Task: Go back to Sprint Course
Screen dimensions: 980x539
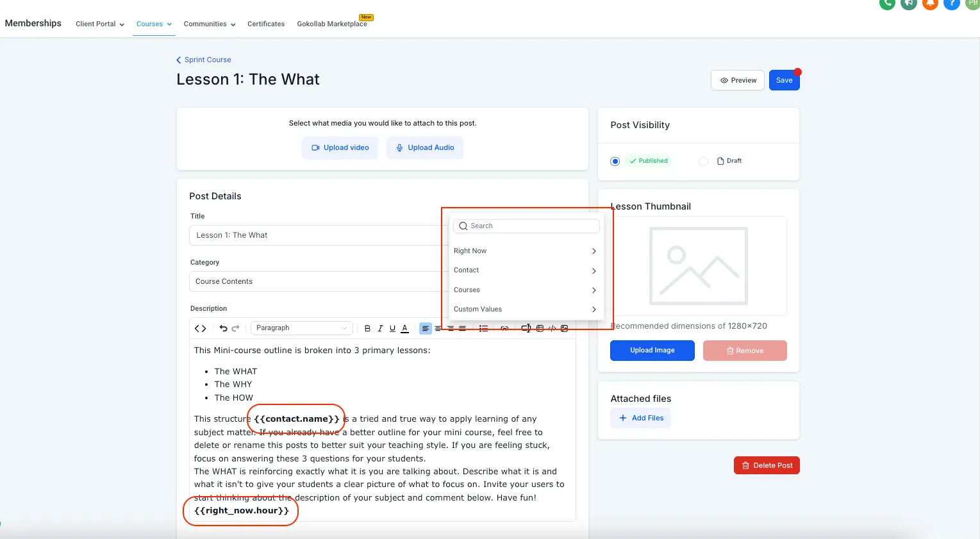Action: tap(204, 60)
